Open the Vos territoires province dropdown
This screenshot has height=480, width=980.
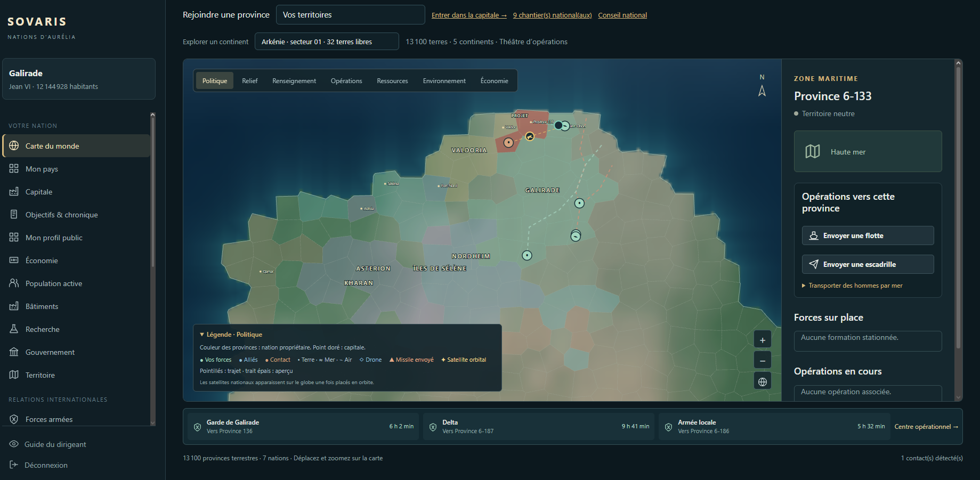[x=350, y=15]
